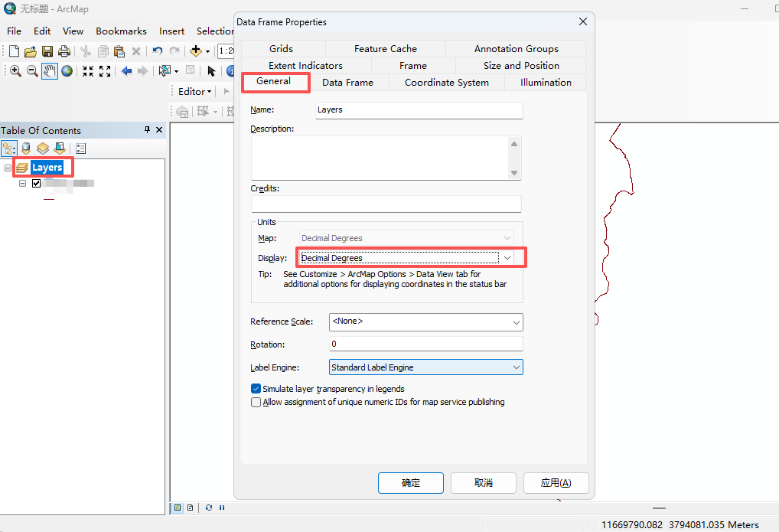Switch TOC to List By Source
Viewport: 779px width, 532px height.
tap(26, 149)
